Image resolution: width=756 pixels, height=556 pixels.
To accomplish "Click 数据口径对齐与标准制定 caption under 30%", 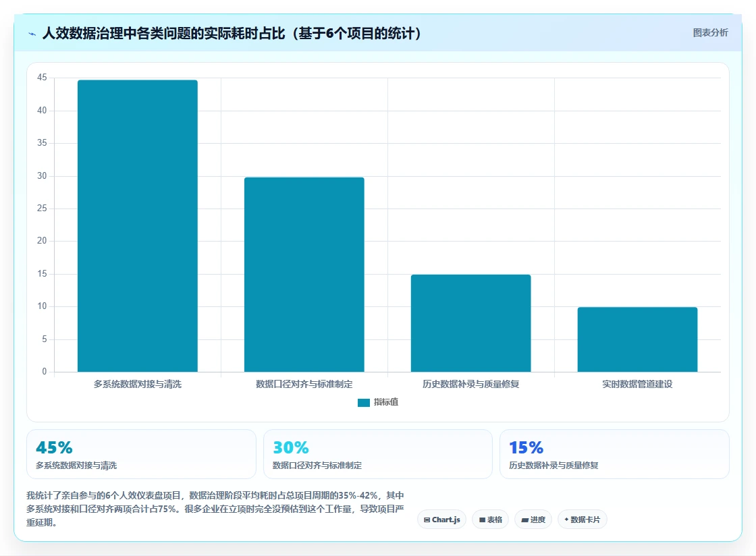I will point(317,466).
